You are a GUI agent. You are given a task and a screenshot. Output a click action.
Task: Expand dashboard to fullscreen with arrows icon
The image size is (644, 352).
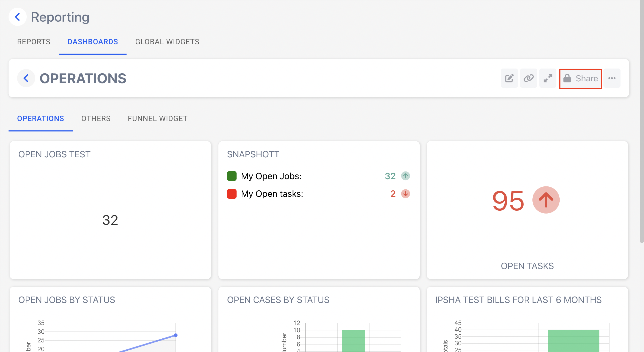coord(548,78)
